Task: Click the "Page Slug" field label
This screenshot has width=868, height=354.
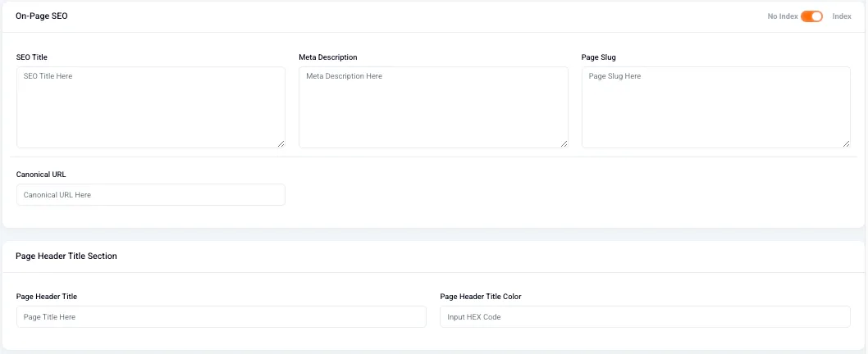Action: (598, 57)
